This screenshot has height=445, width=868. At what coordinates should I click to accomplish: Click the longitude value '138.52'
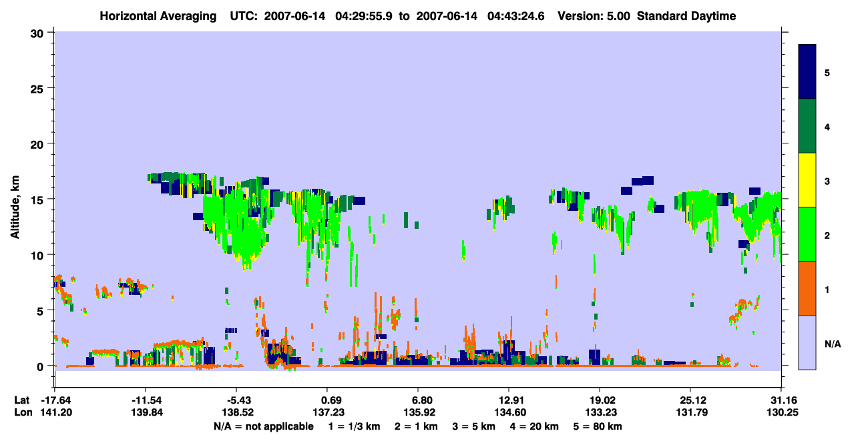click(x=239, y=412)
